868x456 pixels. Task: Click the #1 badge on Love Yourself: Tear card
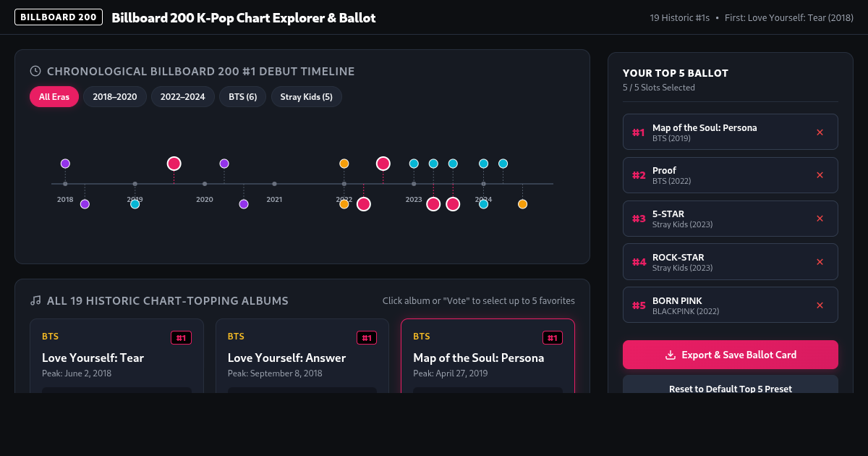click(x=182, y=338)
